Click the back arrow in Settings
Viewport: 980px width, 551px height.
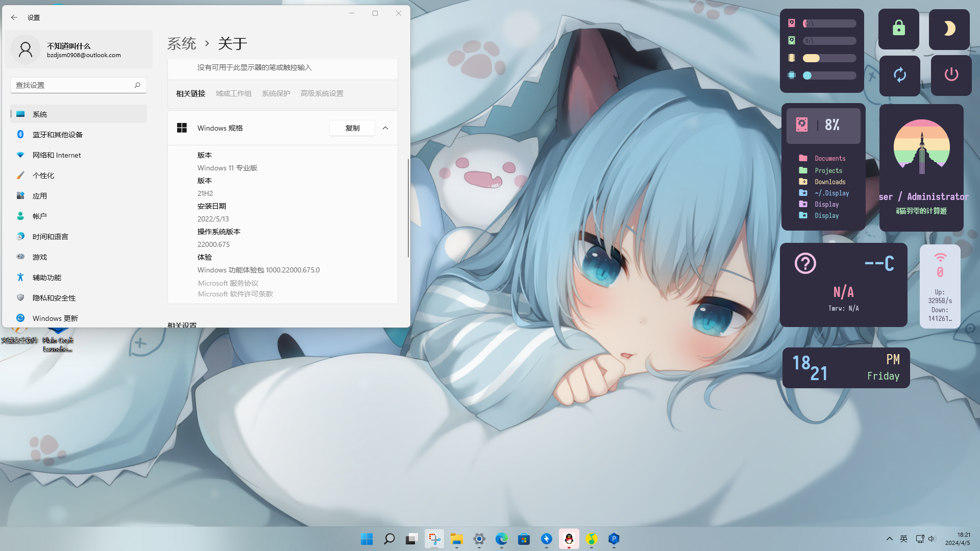coord(14,17)
